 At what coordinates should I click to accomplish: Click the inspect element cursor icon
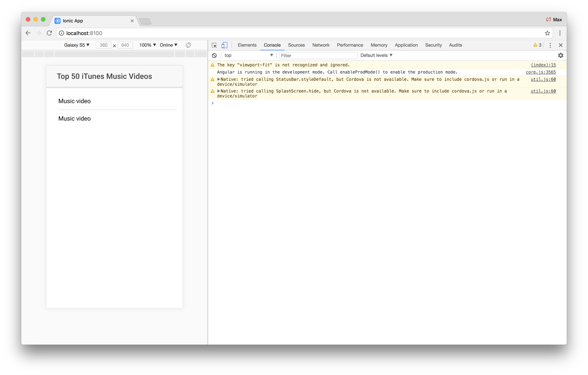(x=214, y=45)
